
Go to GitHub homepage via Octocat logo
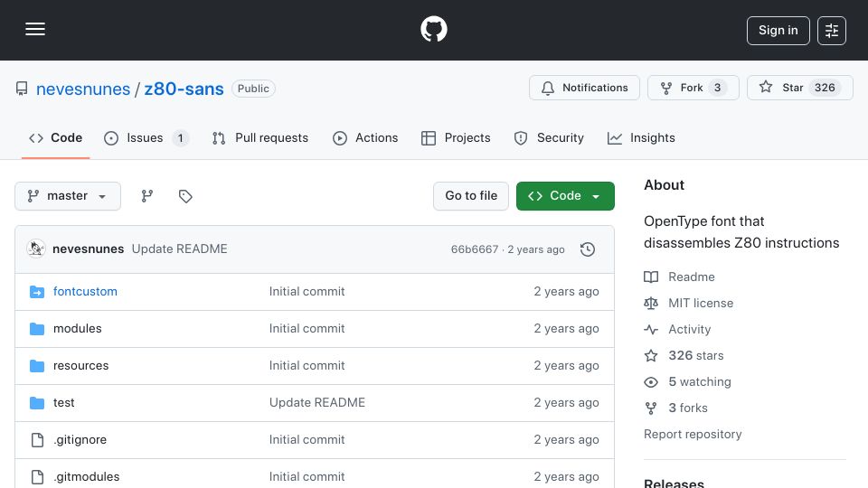(x=433, y=29)
